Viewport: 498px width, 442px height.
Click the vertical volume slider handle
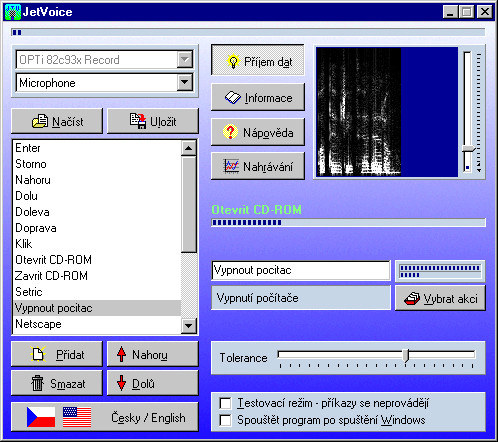point(468,149)
